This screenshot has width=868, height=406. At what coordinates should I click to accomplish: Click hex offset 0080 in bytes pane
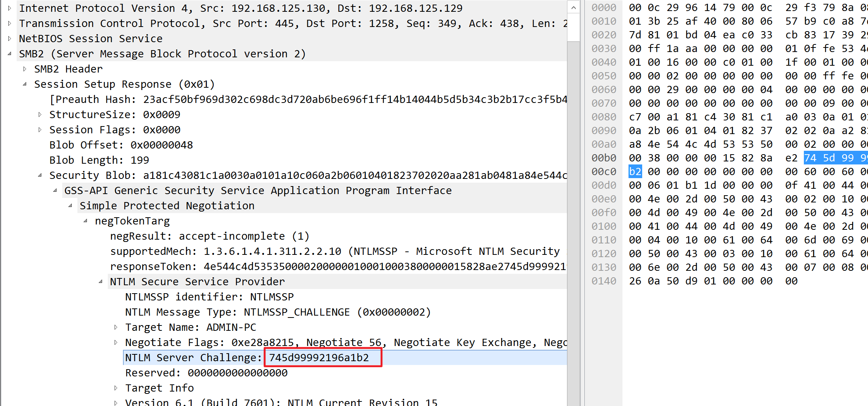604,117
